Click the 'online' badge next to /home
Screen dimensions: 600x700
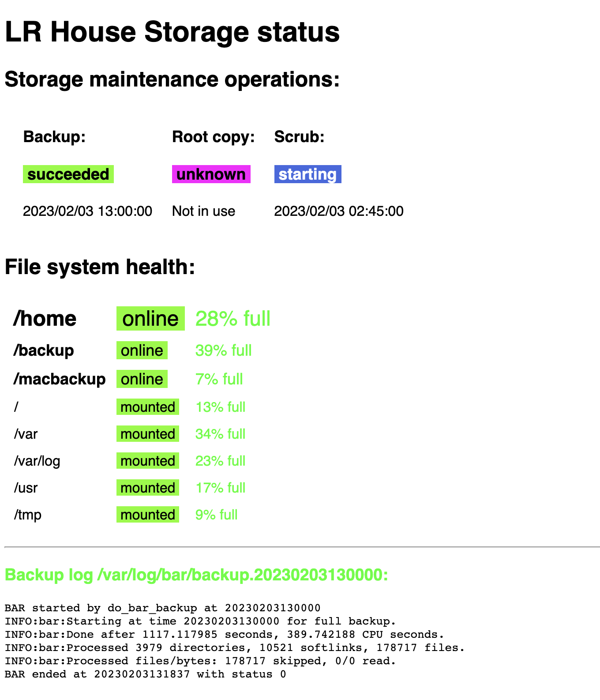[150, 319]
